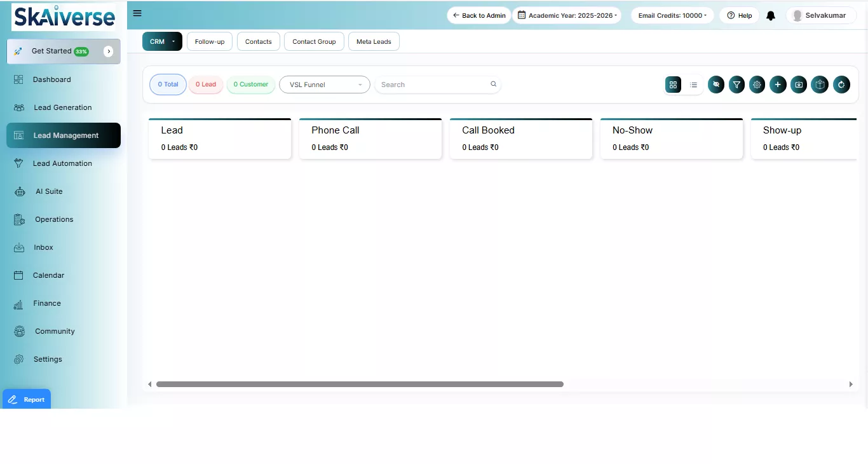Screen dimensions: 868x464
Task: Click the filter funnel icon
Action: (x=736, y=85)
